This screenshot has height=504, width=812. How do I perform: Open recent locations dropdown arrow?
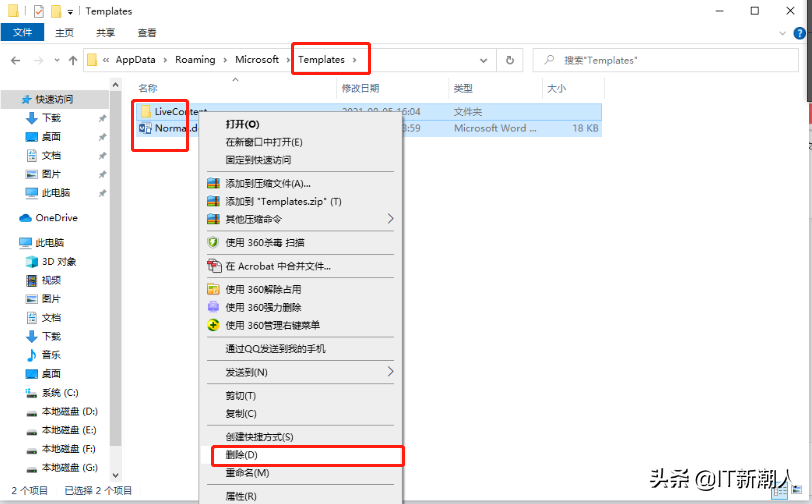[56, 60]
